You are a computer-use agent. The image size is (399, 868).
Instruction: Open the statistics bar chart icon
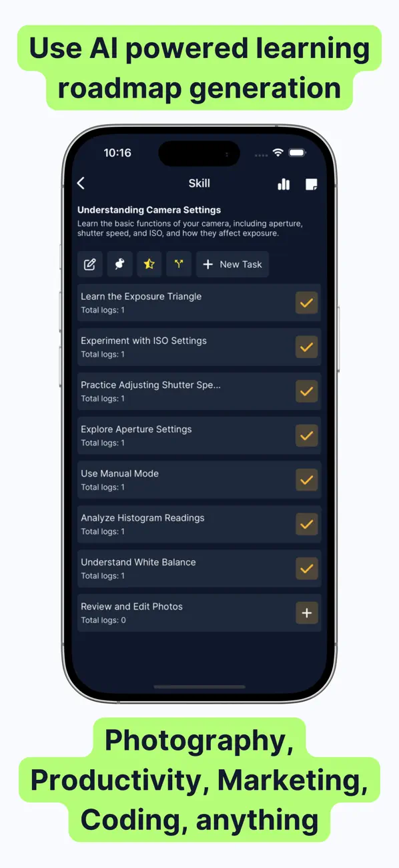pos(284,183)
